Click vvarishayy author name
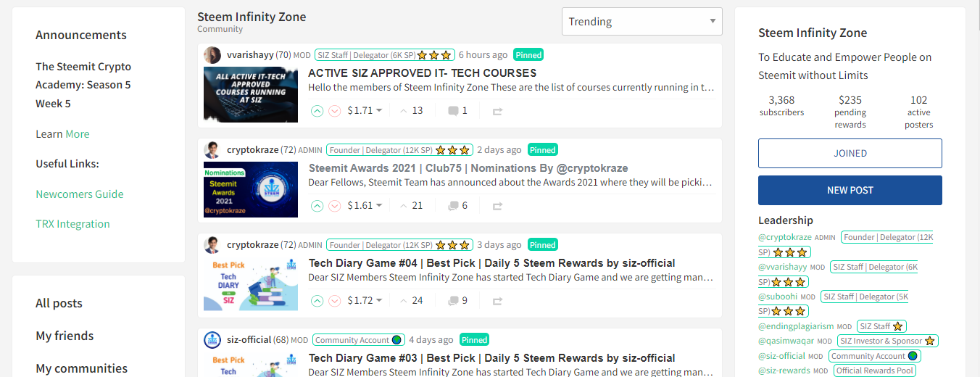 pyautogui.click(x=250, y=54)
